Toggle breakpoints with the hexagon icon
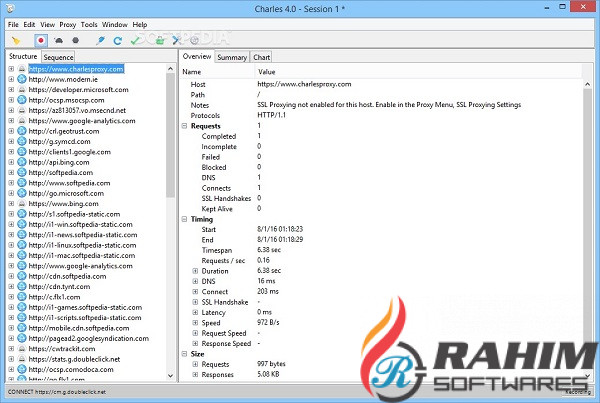Image resolution: width=600 pixels, height=403 pixels. click(76, 40)
